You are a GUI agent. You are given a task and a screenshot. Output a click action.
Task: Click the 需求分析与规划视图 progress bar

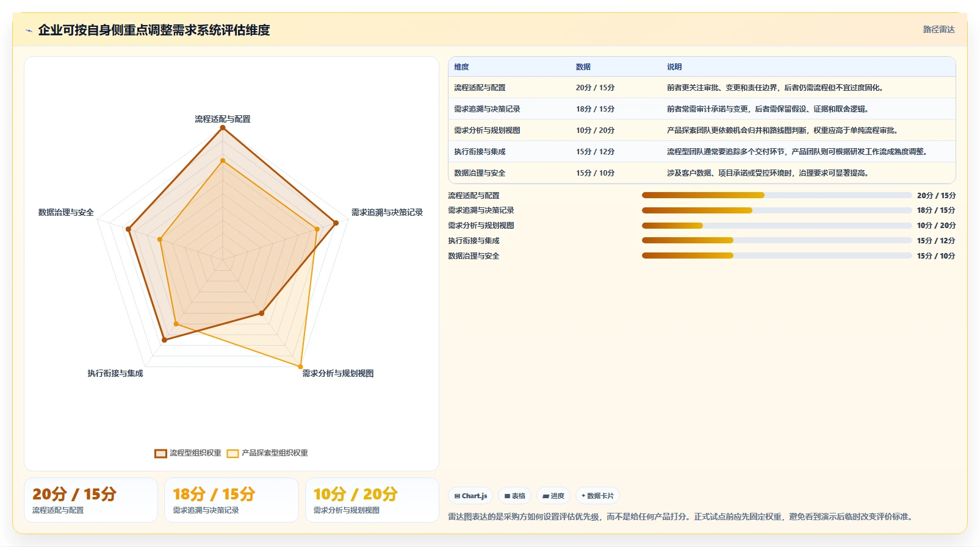point(776,226)
